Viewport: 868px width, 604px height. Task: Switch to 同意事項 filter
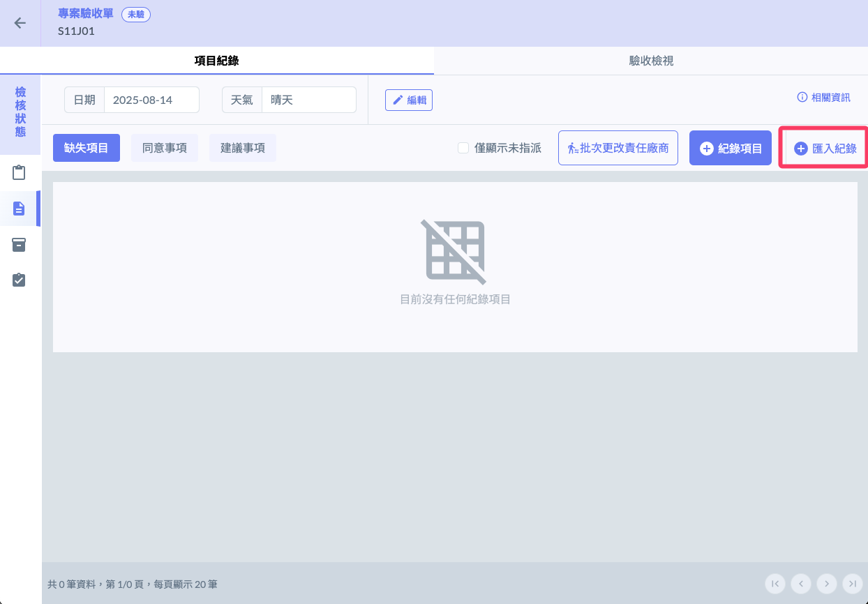[165, 148]
